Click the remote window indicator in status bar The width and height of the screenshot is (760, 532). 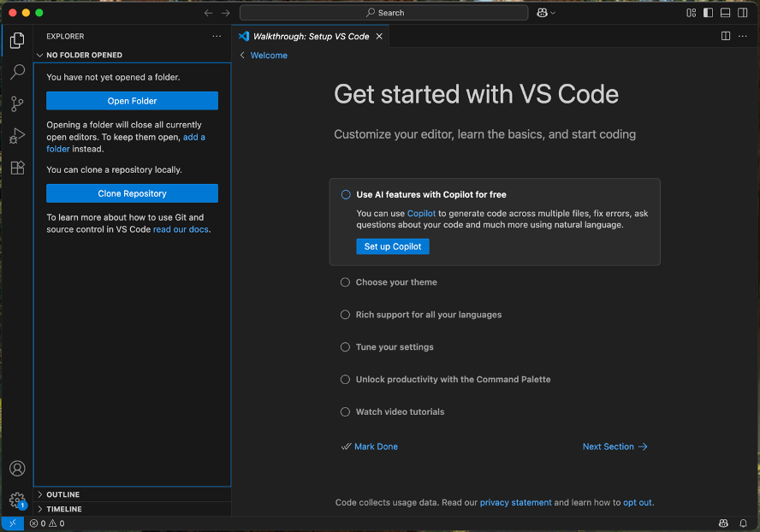tap(13, 523)
